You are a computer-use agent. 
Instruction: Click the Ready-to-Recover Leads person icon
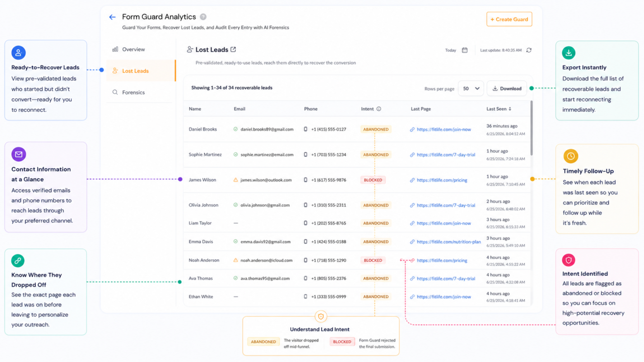[18, 53]
